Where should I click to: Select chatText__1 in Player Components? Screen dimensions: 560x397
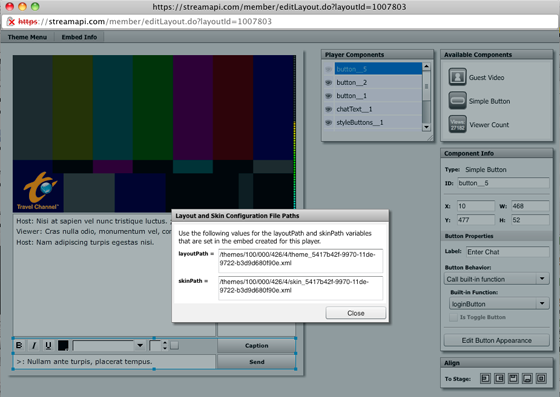coord(378,109)
